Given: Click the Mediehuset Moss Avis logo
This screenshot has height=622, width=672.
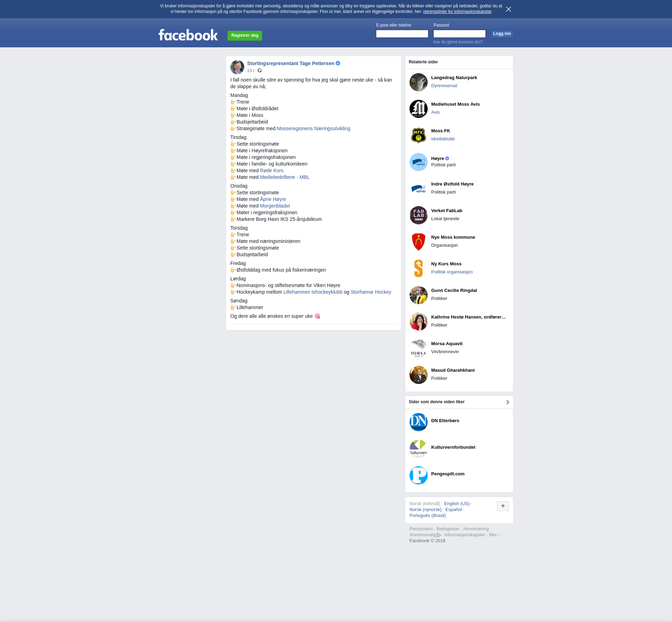Looking at the screenshot, I should (x=419, y=109).
